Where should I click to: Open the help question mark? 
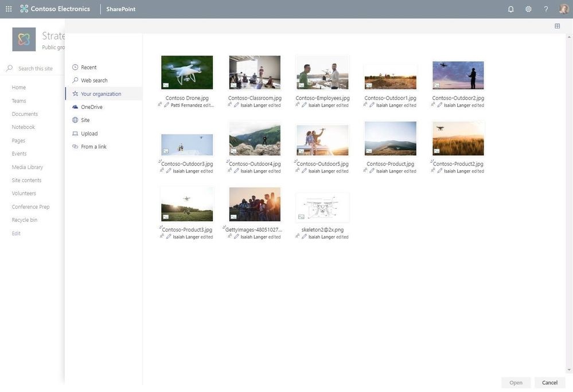click(545, 9)
